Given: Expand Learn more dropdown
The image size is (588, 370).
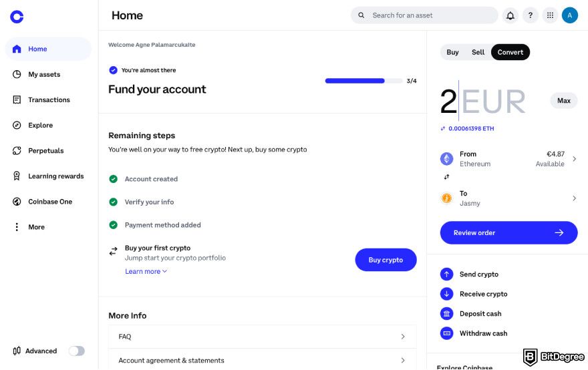Looking at the screenshot, I should click(x=146, y=271).
